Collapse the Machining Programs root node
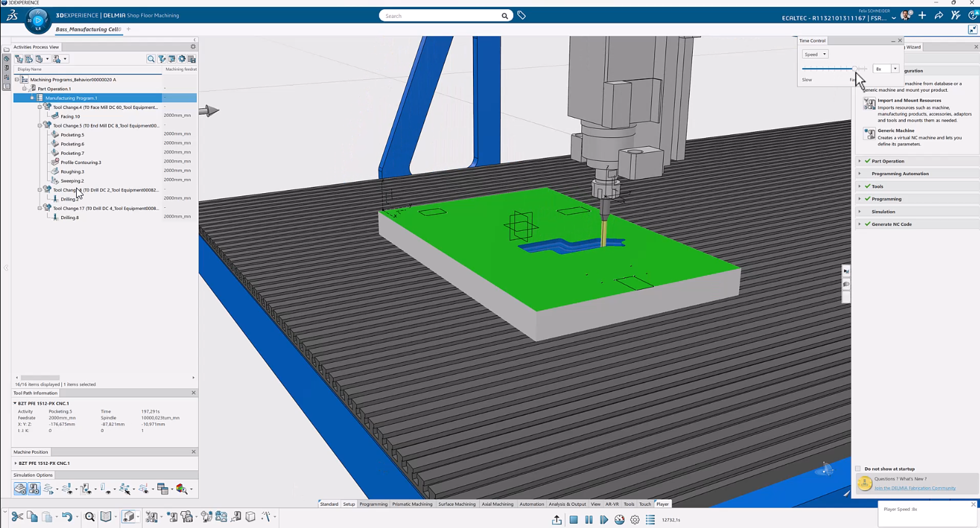 click(x=17, y=79)
